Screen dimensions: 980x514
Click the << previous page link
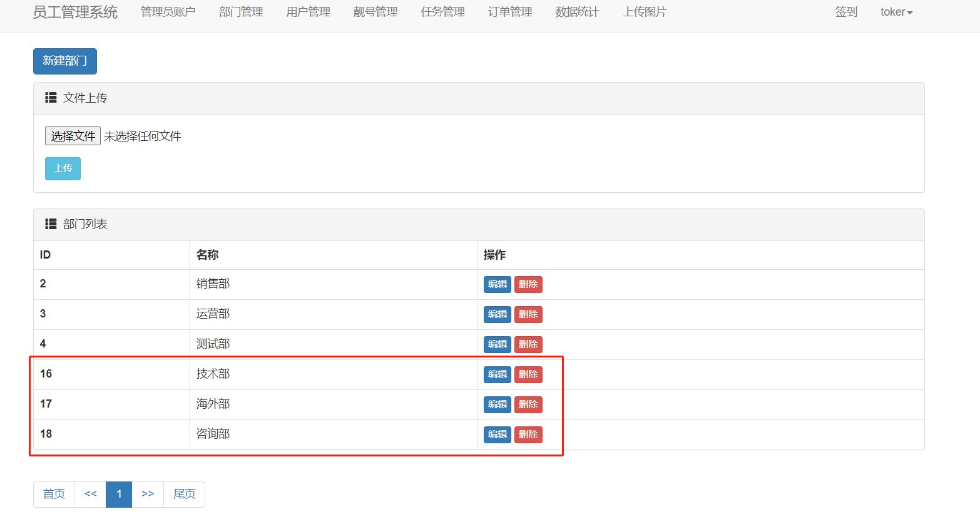pos(91,494)
